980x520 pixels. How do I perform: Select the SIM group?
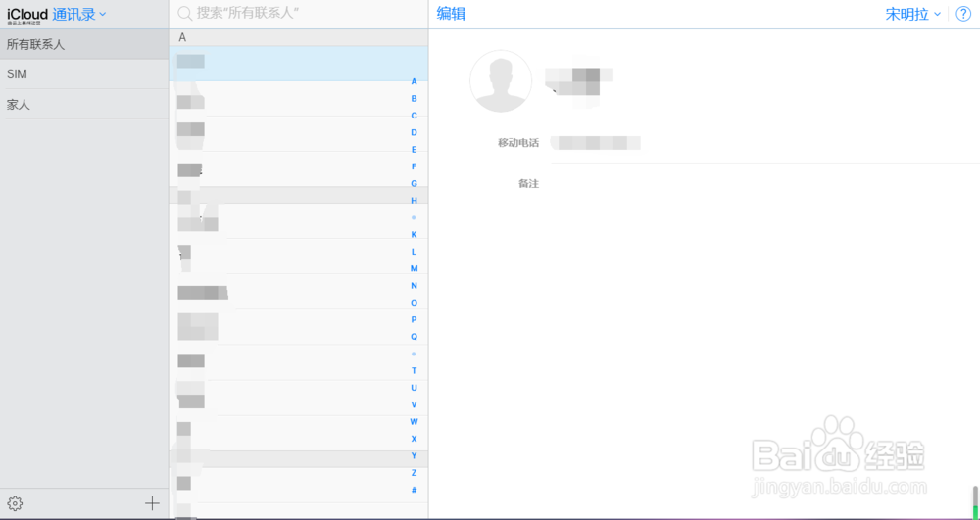84,74
